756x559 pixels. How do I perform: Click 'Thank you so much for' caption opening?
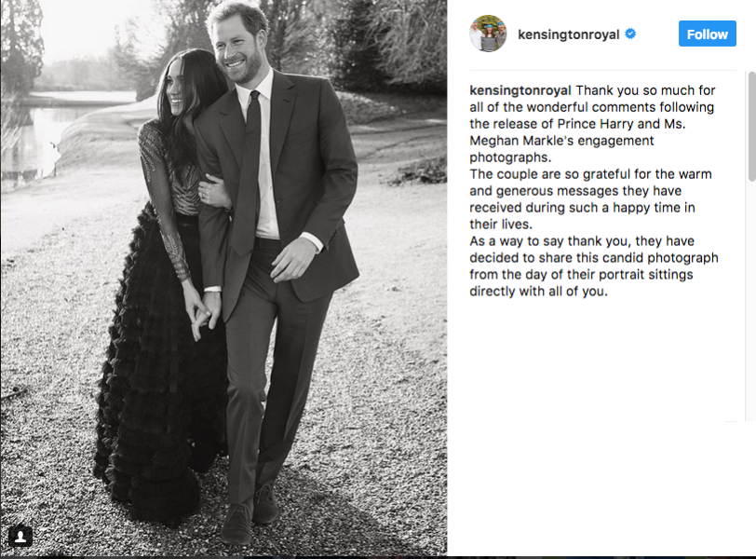click(x=645, y=90)
